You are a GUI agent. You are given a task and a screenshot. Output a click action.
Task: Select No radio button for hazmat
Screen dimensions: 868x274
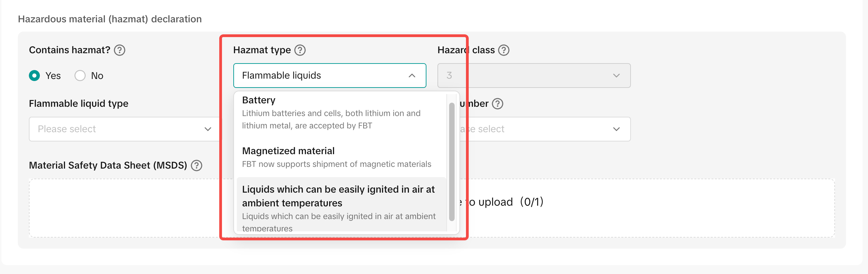[80, 76]
